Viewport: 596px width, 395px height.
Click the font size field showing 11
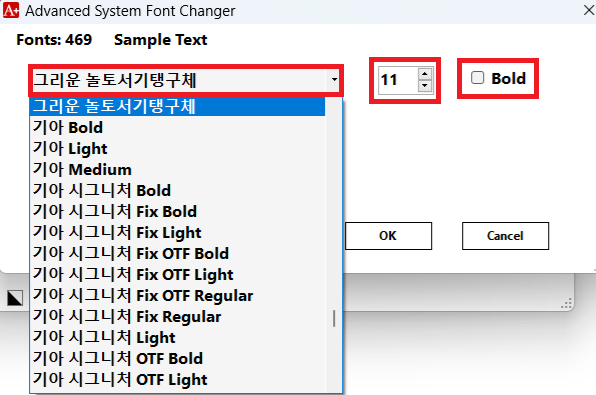398,80
